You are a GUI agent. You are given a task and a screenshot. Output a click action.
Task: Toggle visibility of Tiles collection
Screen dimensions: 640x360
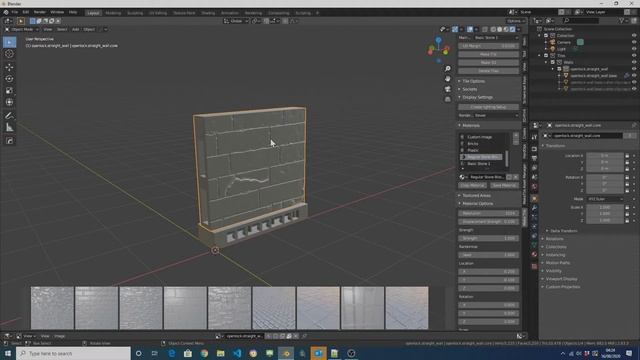[634, 56]
